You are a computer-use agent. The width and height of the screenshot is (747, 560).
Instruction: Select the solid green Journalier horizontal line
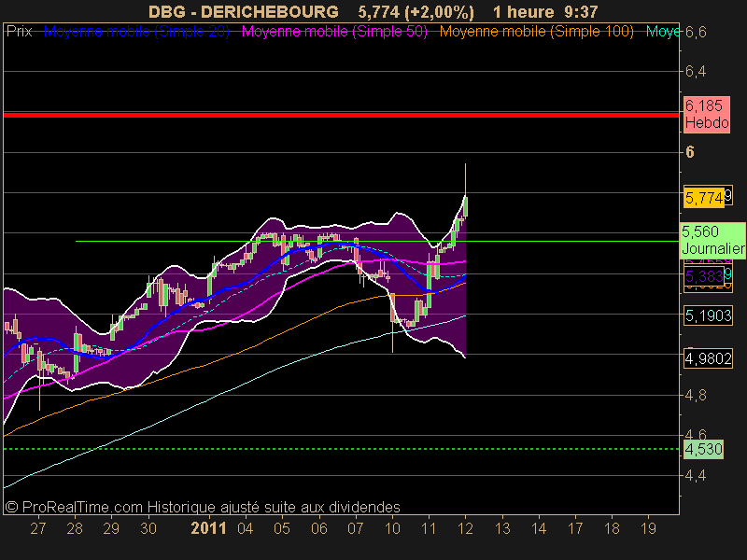pos(377,242)
